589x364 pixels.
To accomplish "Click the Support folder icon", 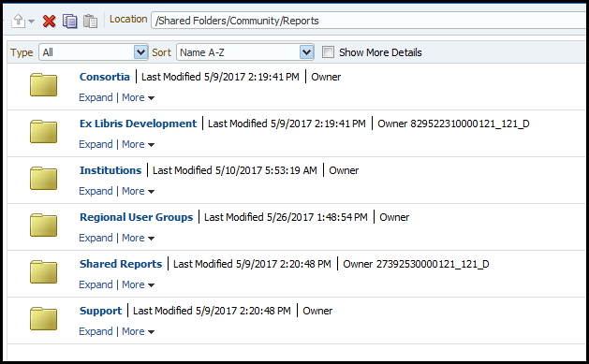I will tap(44, 319).
